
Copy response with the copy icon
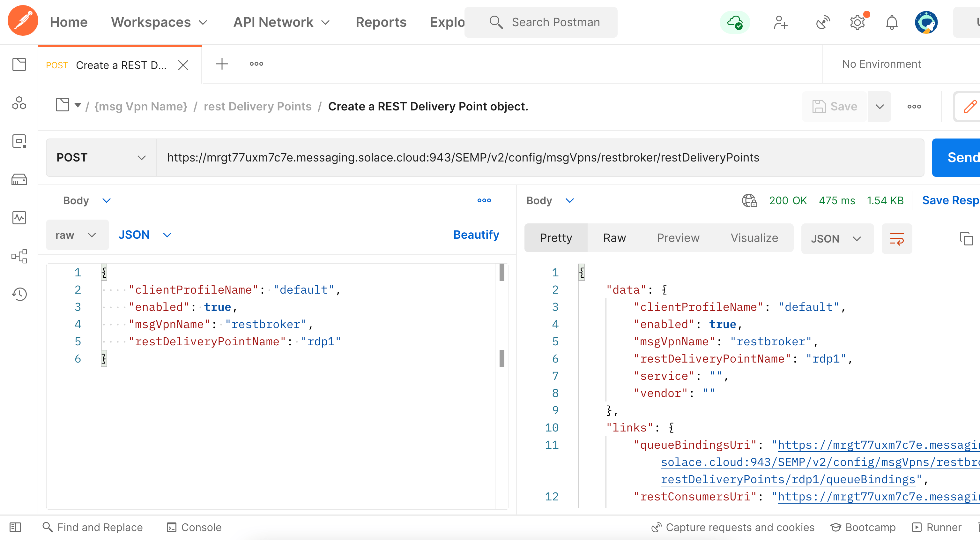click(966, 239)
